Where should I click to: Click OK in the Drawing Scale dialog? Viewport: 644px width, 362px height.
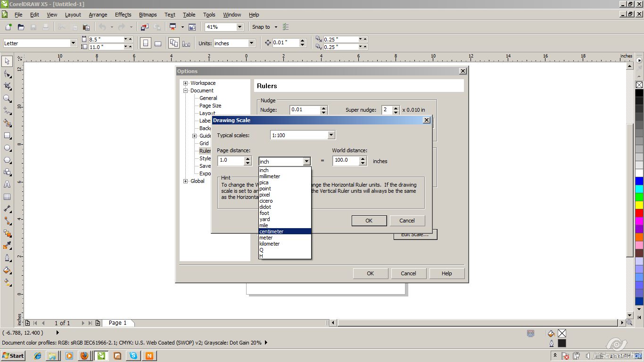click(x=369, y=220)
